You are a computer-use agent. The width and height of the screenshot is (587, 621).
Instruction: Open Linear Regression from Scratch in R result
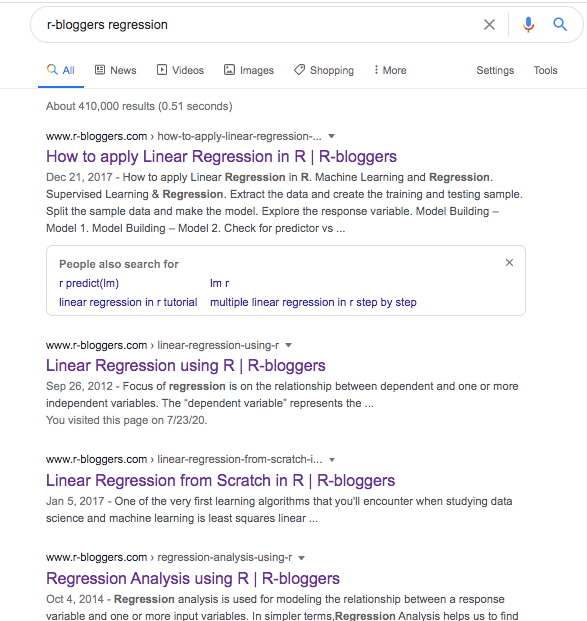pos(220,480)
